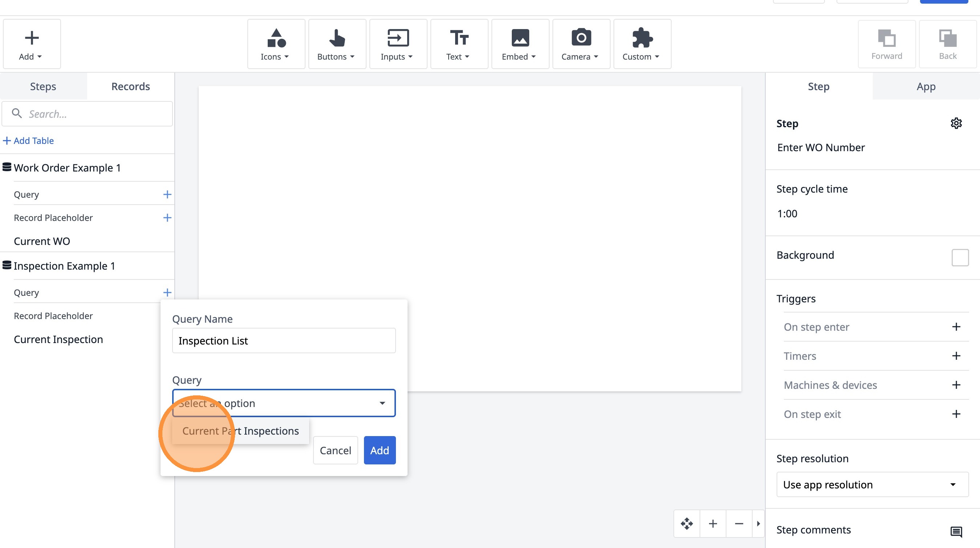Switch to the App tab
This screenshot has height=548, width=980.
[926, 86]
